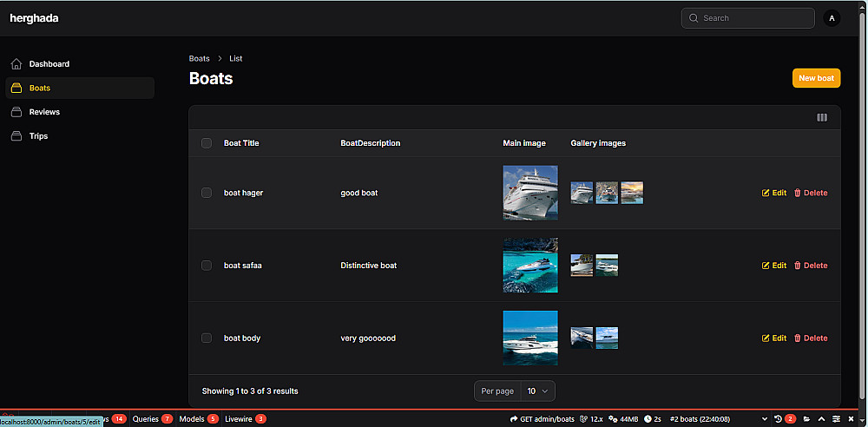The image size is (868, 427).
Task: Click the 'good boat' description cell
Action: tap(359, 193)
